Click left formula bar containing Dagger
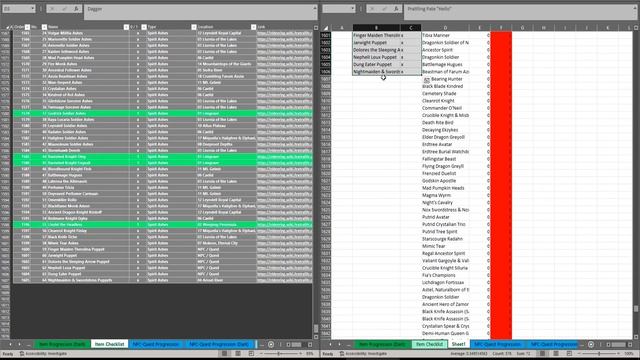Screen dimensions: 640x360 point(198,12)
